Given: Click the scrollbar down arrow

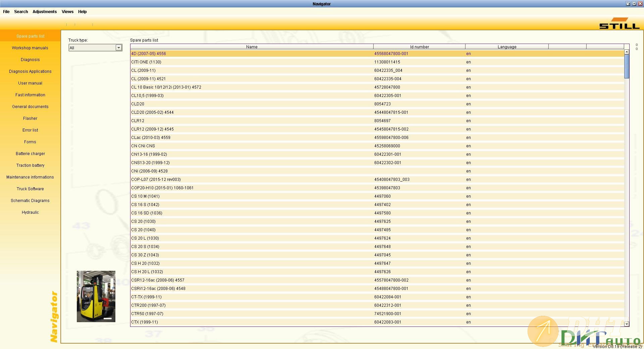Looking at the screenshot, I should click(x=627, y=324).
